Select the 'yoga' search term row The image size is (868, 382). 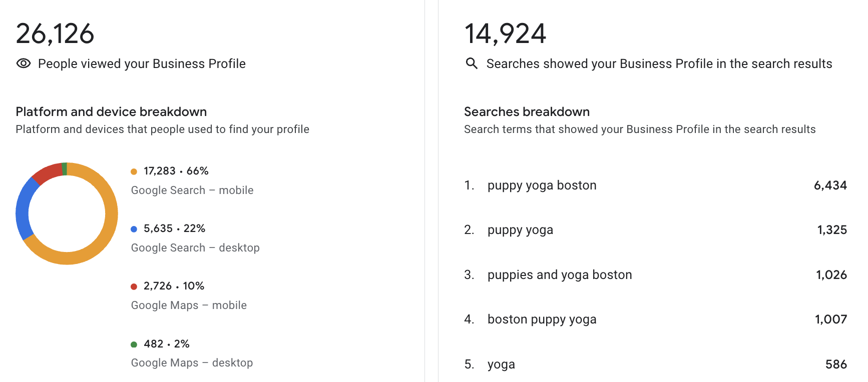click(501, 364)
